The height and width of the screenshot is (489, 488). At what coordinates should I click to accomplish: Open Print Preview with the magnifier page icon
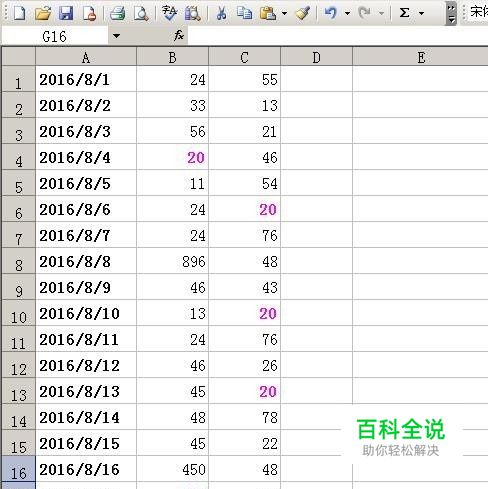pyautogui.click(x=141, y=13)
